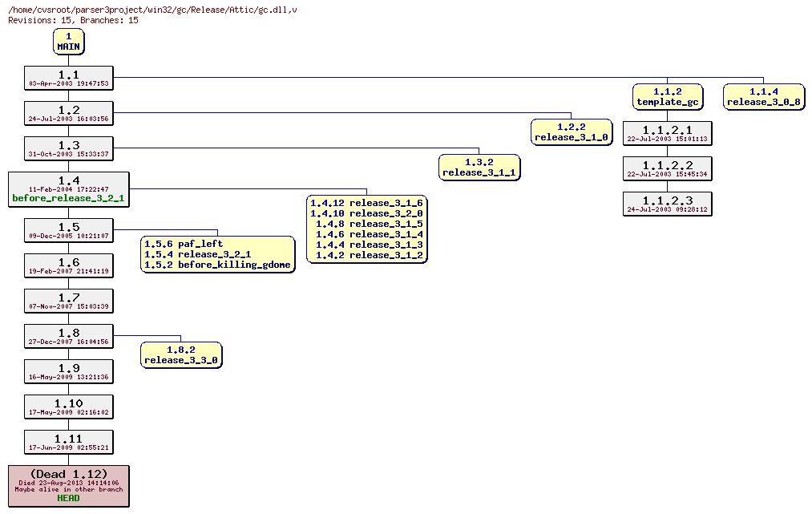Screen dimensions: 812x514
Task: Click revision 1.4 tagged before_release_3_2_1
Action: point(68,189)
